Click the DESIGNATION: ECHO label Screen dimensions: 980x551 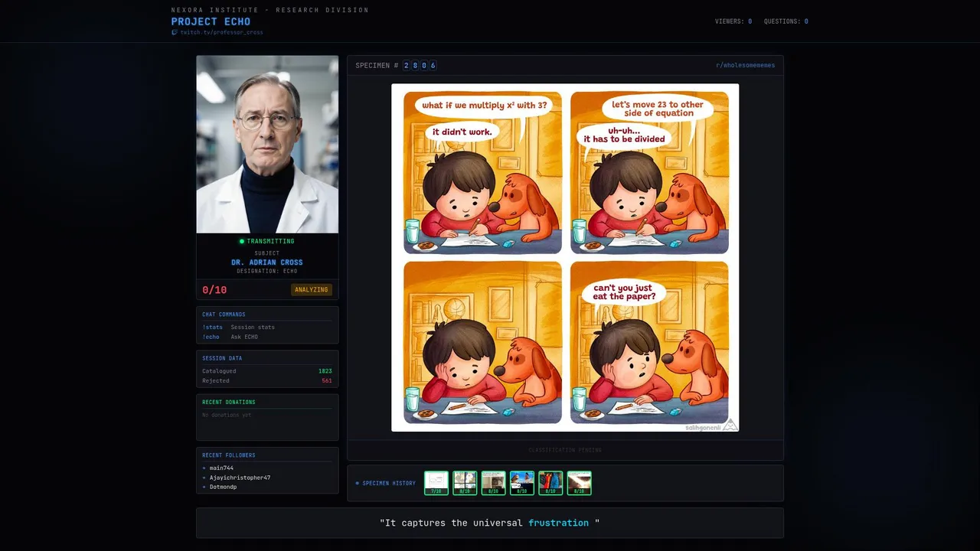[x=267, y=271]
